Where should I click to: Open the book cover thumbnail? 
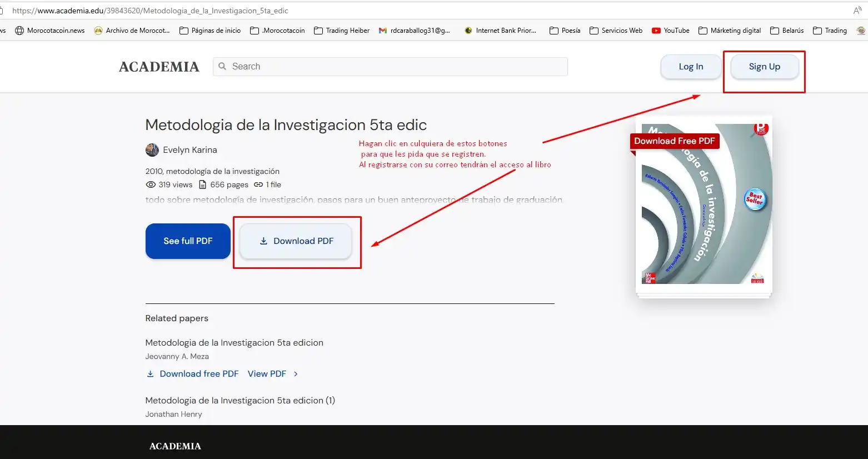[x=705, y=204]
